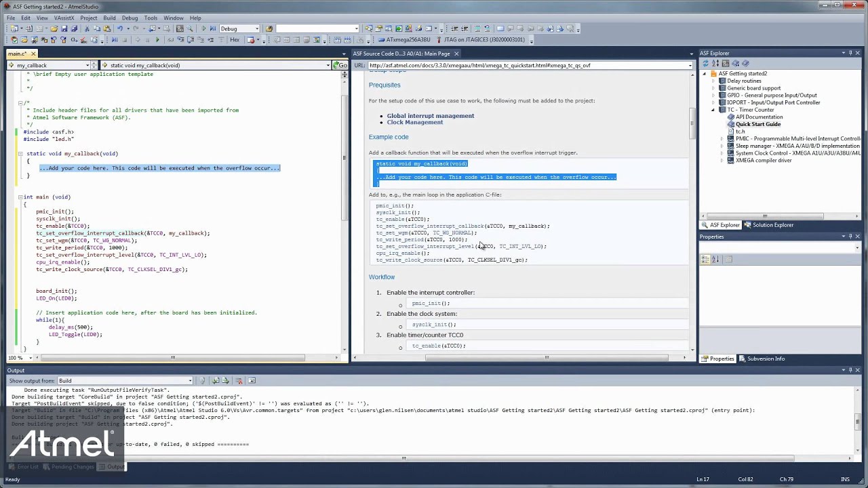
Task: Expand Delay routines tree node
Action: 713,81
